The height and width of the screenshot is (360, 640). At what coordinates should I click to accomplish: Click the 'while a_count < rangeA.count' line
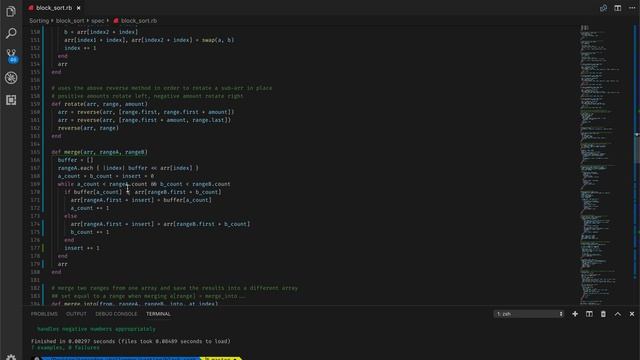144,184
